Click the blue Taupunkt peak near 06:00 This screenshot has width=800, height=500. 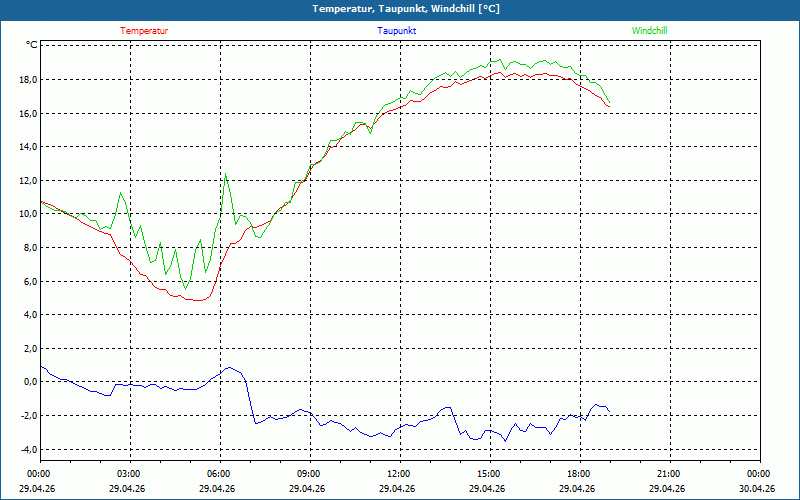point(229,368)
